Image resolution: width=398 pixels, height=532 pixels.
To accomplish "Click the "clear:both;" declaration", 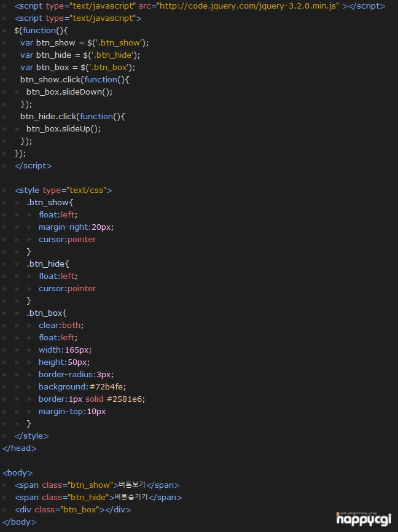I will [x=61, y=326].
